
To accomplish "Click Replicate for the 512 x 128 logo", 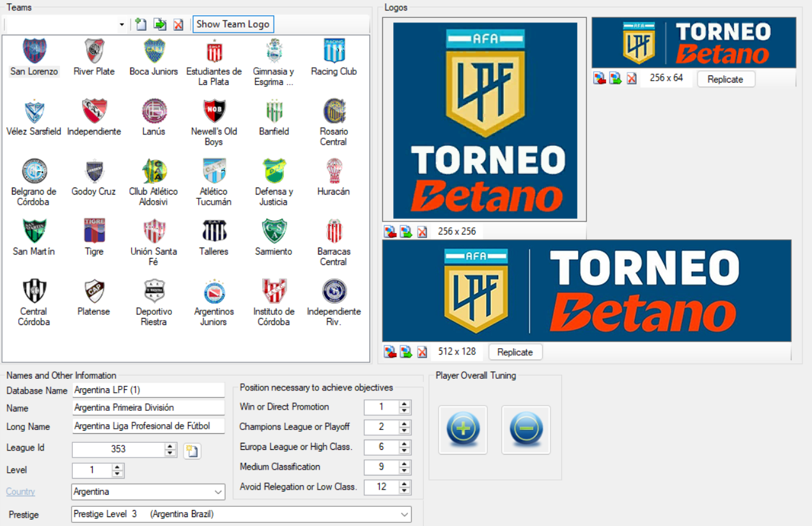I will [x=515, y=352].
